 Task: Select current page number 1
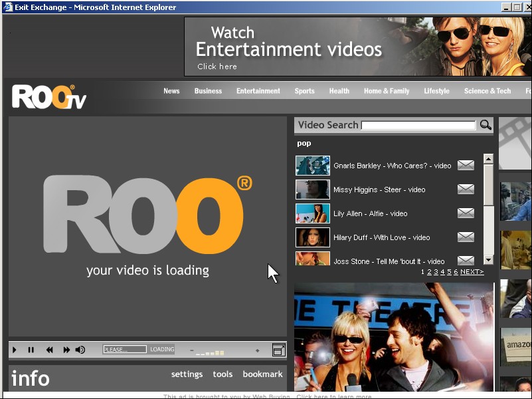point(422,272)
